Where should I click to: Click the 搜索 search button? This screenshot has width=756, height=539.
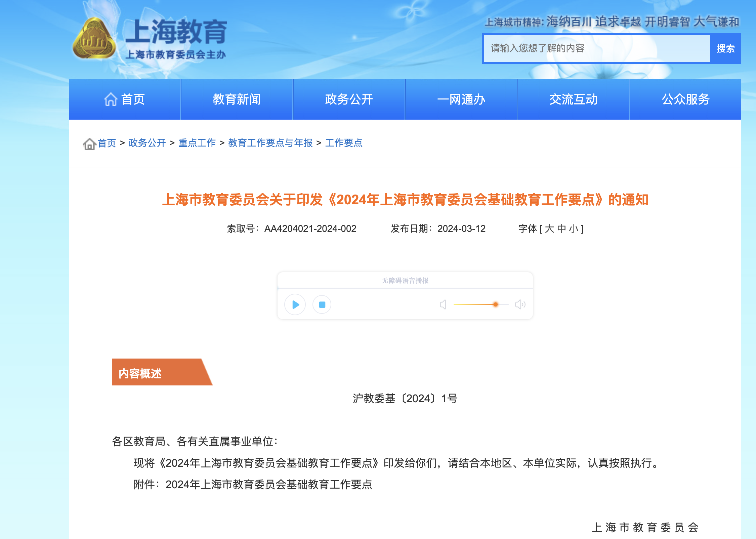pos(725,48)
